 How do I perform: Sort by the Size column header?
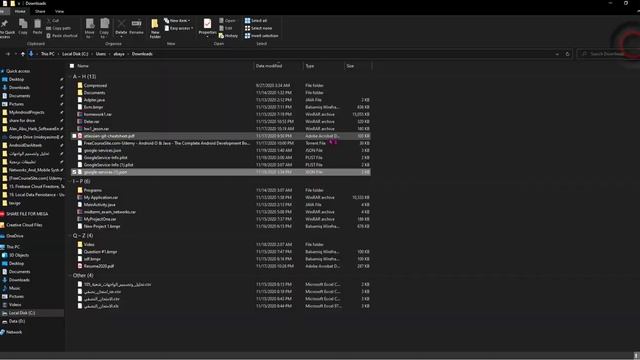350,66
